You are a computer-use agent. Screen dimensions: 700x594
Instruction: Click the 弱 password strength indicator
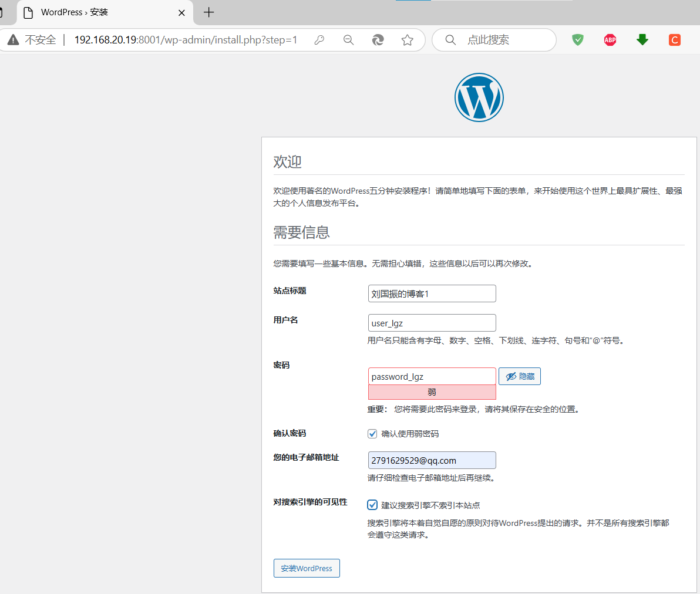(x=432, y=392)
